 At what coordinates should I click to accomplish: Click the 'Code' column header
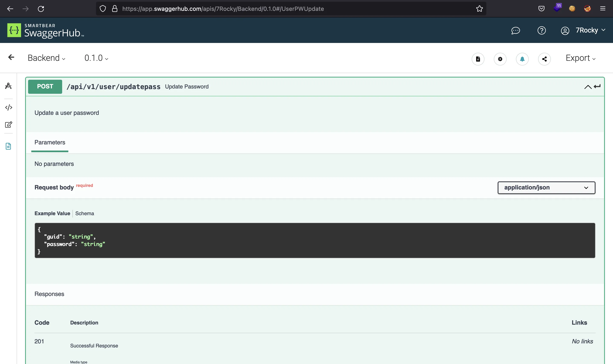pos(42,323)
